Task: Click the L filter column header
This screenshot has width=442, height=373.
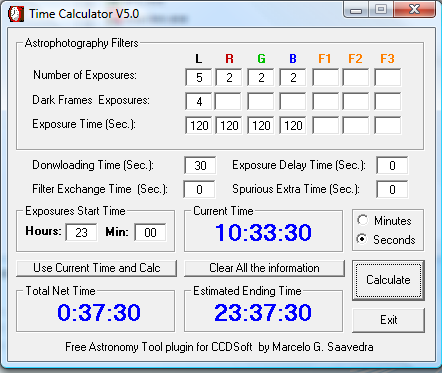Action: [x=199, y=59]
